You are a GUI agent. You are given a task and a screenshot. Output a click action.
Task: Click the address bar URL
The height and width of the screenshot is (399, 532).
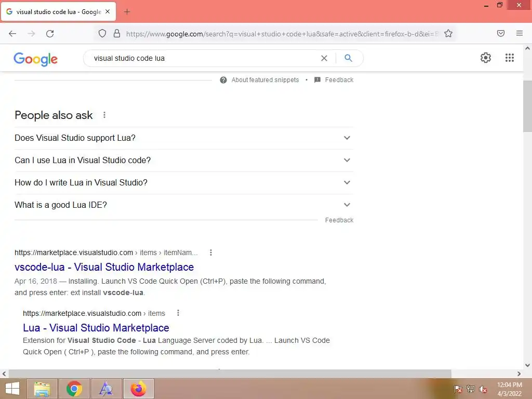point(282,34)
